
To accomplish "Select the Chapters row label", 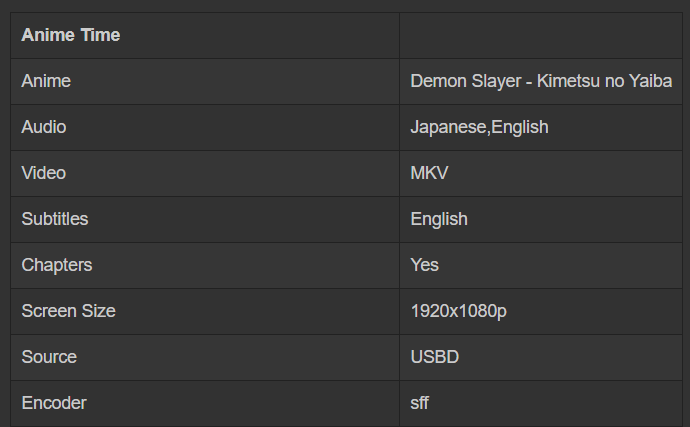I will coord(57,265).
